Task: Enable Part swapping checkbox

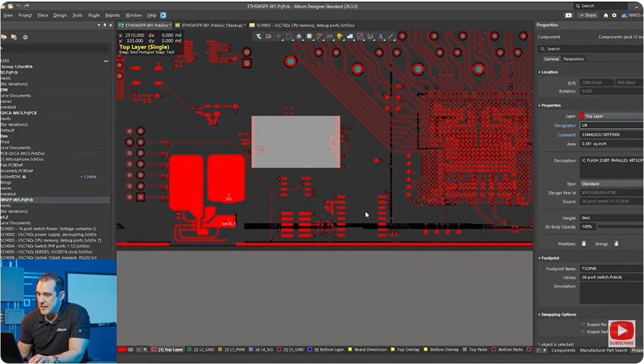Action: (583, 332)
